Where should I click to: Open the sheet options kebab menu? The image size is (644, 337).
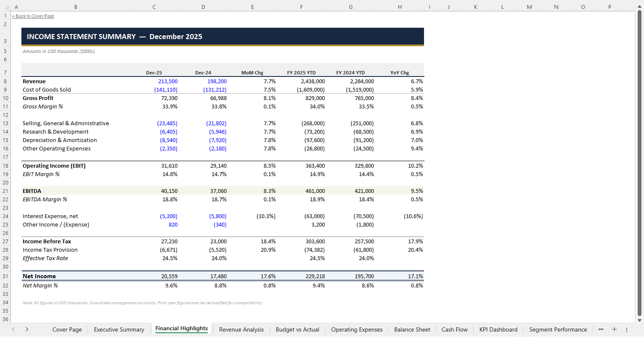tap(627, 329)
